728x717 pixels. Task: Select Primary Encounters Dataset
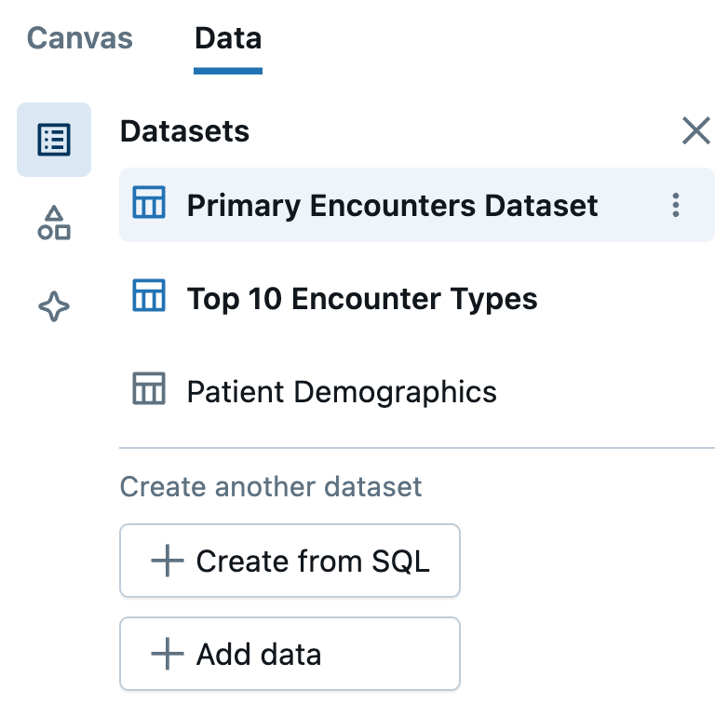[x=392, y=206]
